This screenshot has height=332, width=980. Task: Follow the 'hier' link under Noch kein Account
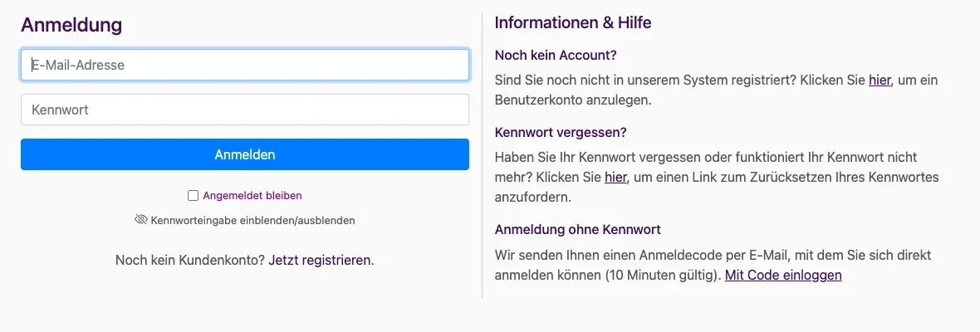(880, 80)
